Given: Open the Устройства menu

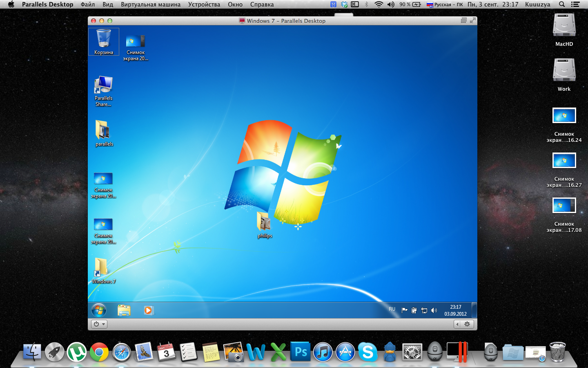Looking at the screenshot, I should 204,4.
